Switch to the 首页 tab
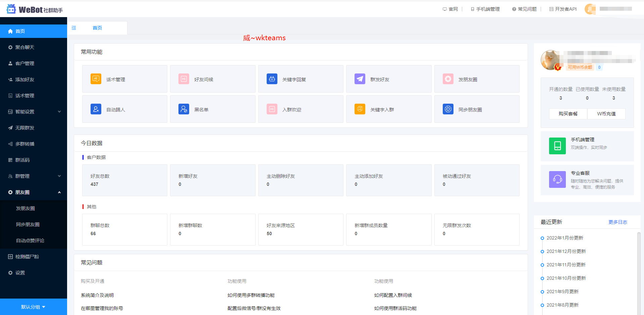The width and height of the screenshot is (644, 315). 97,28
